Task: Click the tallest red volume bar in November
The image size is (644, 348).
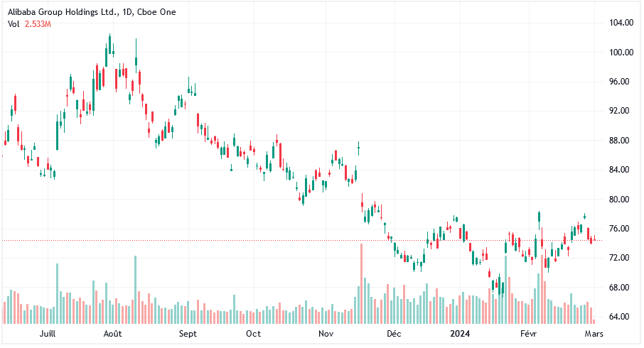Action: pos(361,284)
